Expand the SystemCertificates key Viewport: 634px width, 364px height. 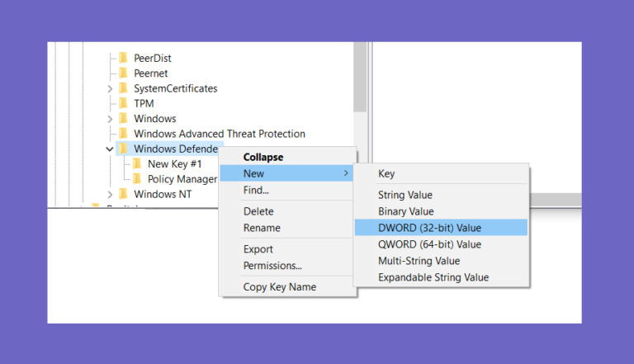(x=110, y=88)
